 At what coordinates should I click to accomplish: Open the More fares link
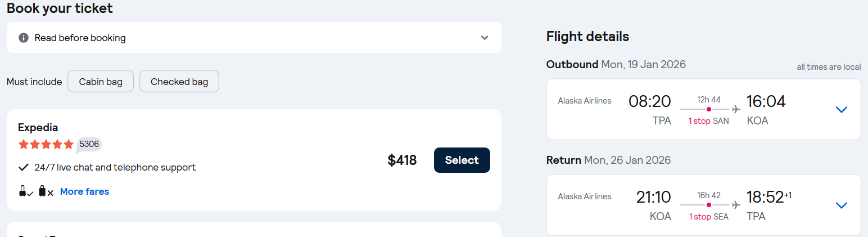click(x=84, y=191)
